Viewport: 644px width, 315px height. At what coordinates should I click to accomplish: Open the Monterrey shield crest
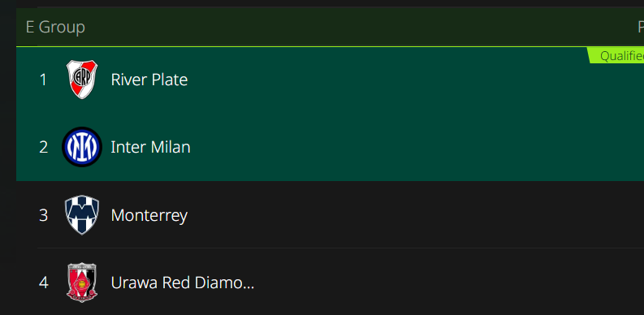[x=82, y=215]
